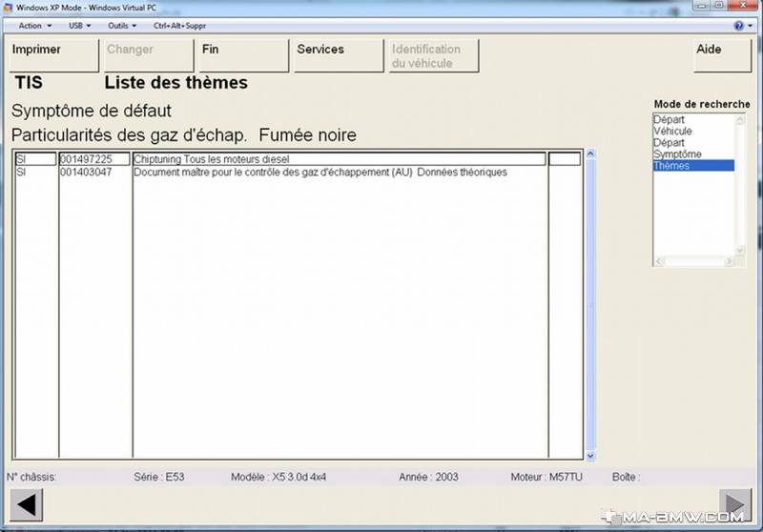Screen dimensions: 763x532
Task: Click the themes list vertical scrollbar track
Action: click(x=590, y=305)
